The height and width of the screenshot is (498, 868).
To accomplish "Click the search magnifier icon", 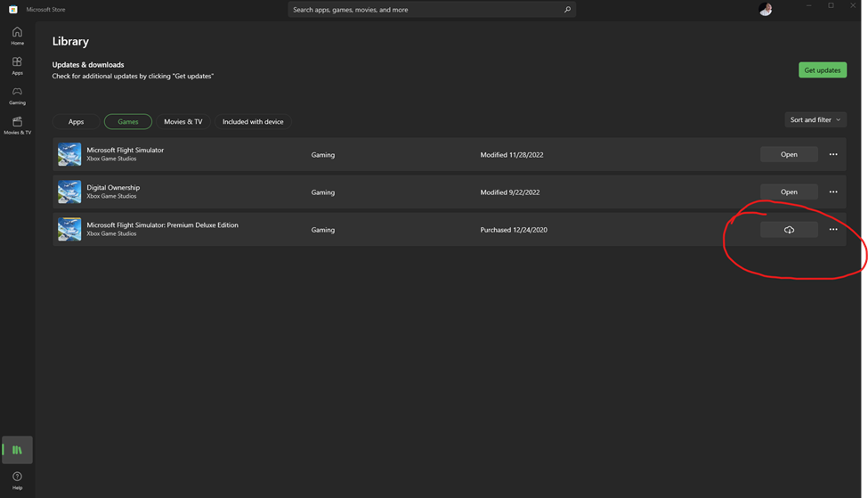I will 567,10.
